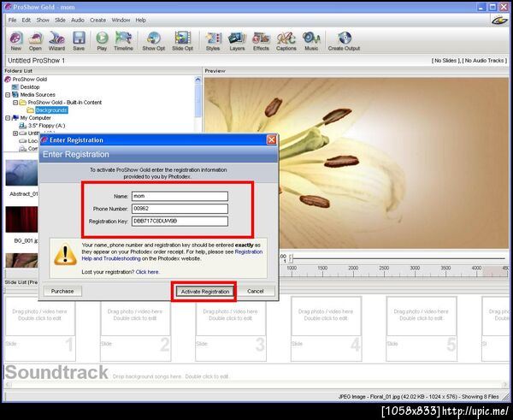Image resolution: width=513 pixels, height=420 pixels.
Task: Open the Edit menu
Action: (x=27, y=20)
